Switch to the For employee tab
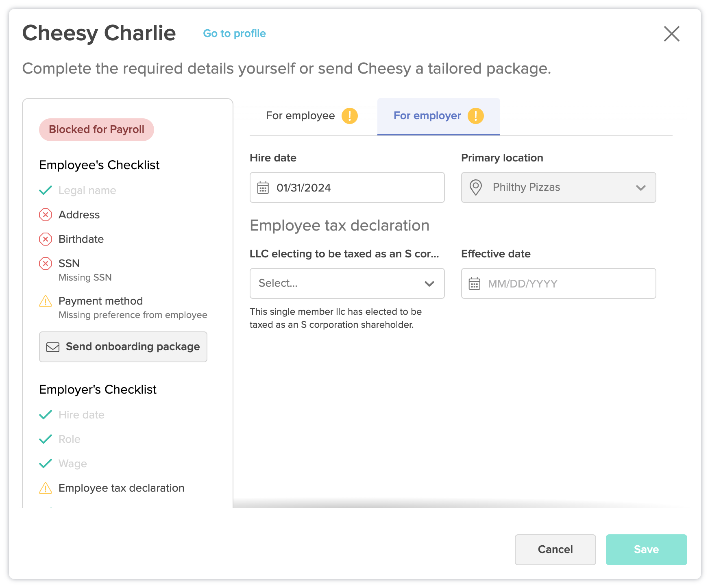The image size is (710, 588). click(x=311, y=116)
